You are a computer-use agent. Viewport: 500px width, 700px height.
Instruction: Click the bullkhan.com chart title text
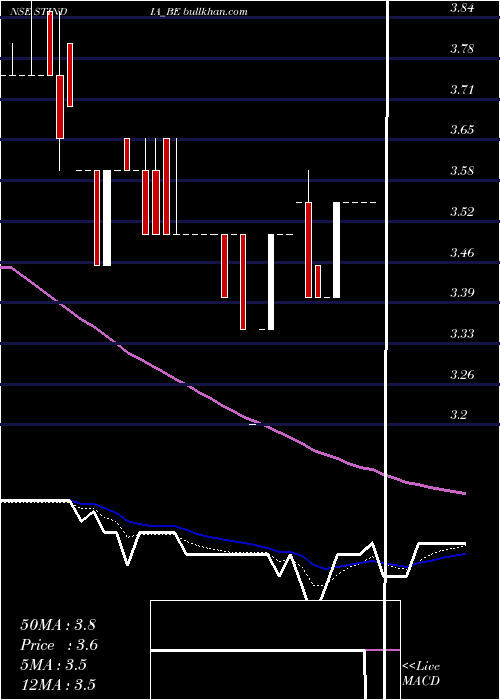(216, 12)
